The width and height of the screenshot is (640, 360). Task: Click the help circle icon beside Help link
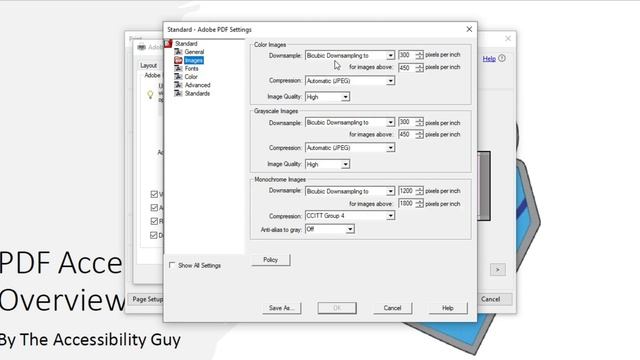click(502, 58)
